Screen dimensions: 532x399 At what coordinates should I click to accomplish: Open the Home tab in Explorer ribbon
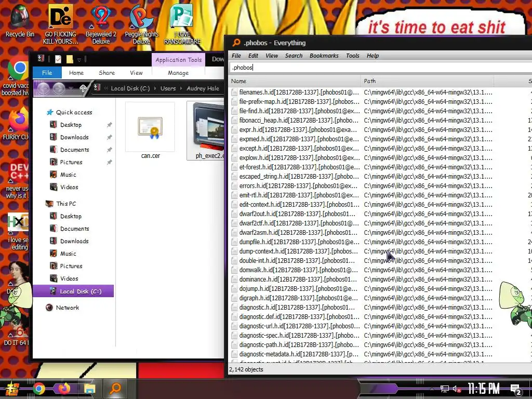pyautogui.click(x=76, y=73)
